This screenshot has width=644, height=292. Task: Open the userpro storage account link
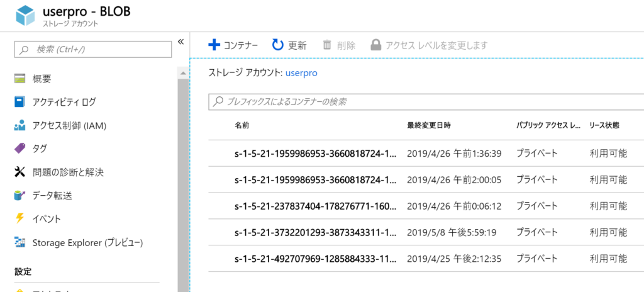click(x=301, y=73)
